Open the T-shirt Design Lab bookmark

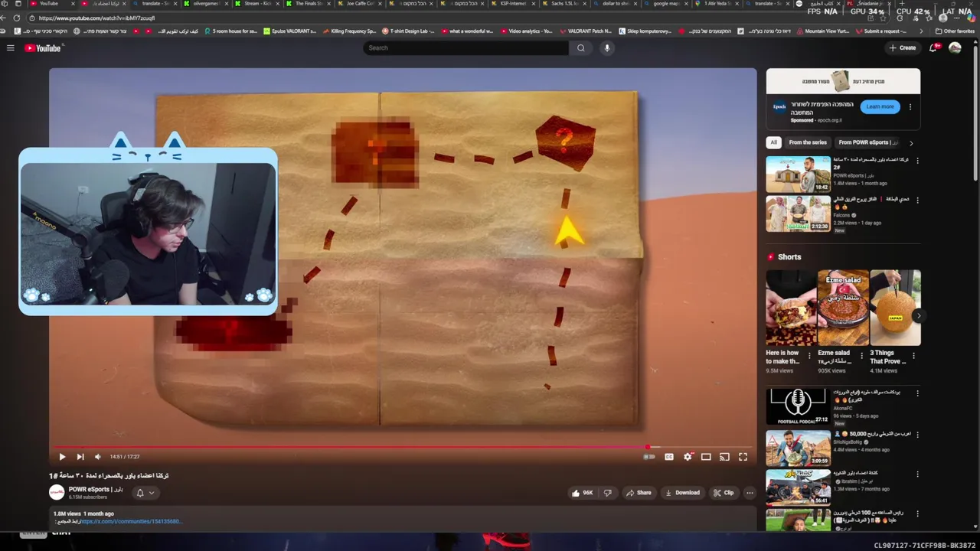[x=408, y=31]
